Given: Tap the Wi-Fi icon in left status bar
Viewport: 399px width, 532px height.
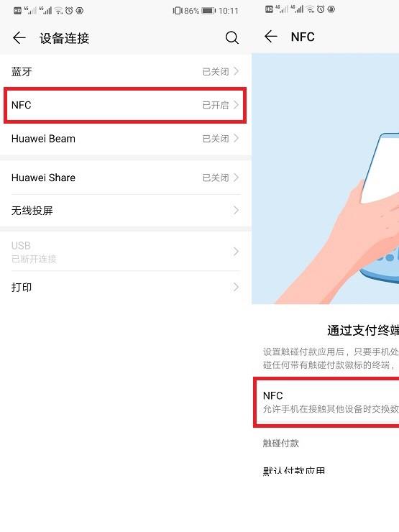Looking at the screenshot, I should [59, 11].
